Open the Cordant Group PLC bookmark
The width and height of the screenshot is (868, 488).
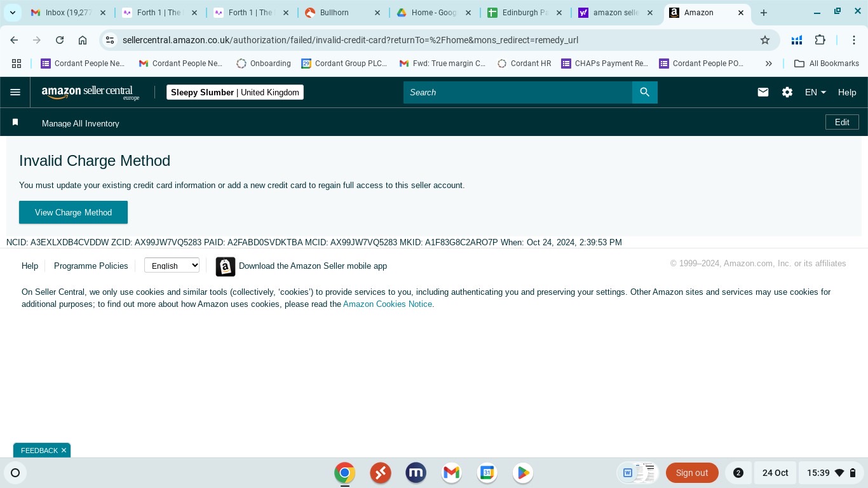click(x=344, y=64)
